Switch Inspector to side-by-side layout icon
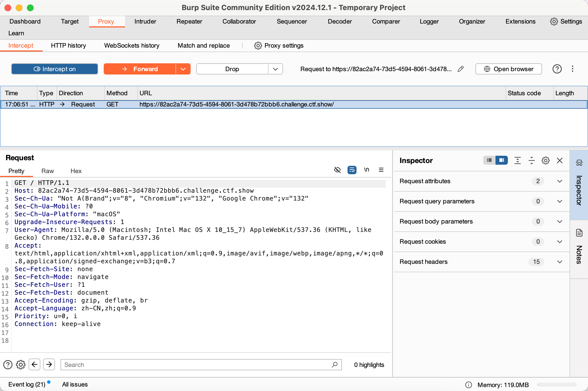Image resolution: width=588 pixels, height=391 pixels. [502, 160]
